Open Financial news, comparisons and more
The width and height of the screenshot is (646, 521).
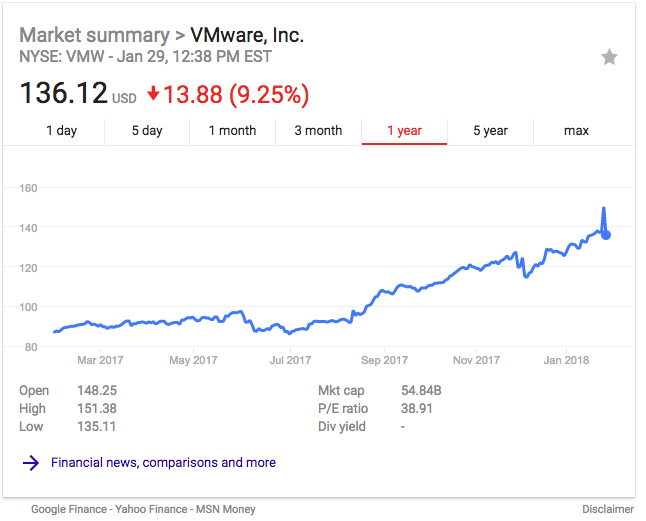click(163, 463)
